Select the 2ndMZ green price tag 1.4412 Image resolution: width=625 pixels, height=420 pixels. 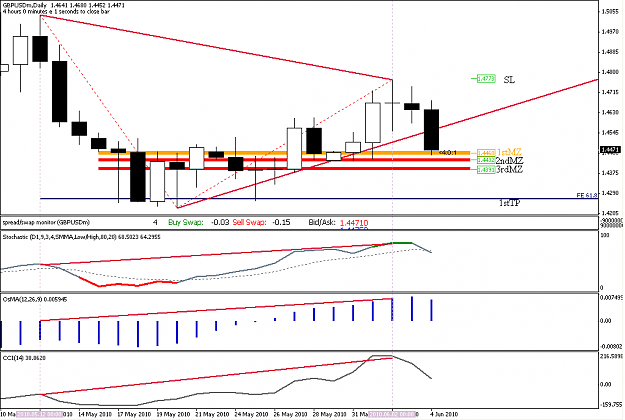tap(486, 160)
